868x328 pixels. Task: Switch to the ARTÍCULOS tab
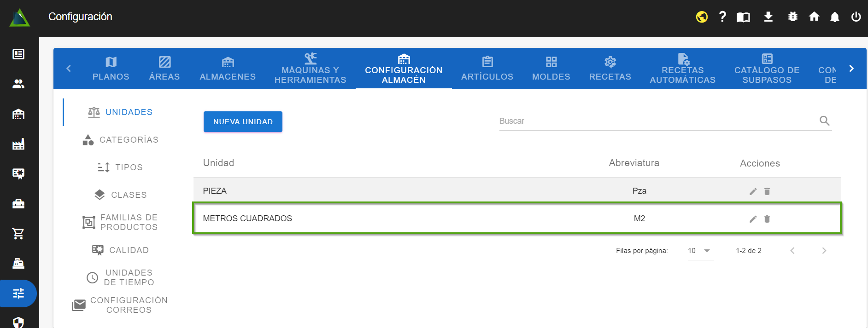[x=487, y=69]
